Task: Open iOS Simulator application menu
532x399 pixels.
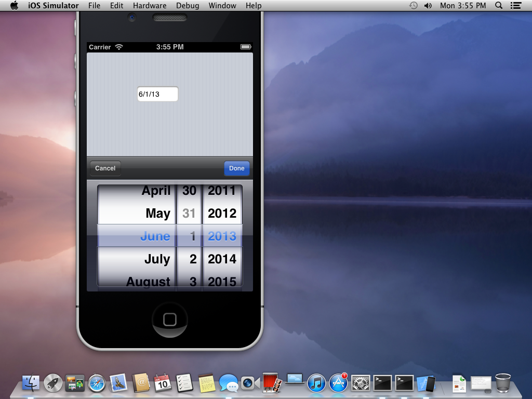Action: [x=54, y=5]
